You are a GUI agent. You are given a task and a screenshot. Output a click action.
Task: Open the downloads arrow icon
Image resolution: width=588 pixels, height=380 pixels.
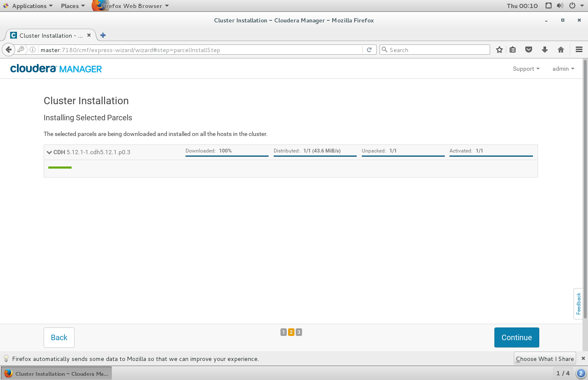[545, 50]
